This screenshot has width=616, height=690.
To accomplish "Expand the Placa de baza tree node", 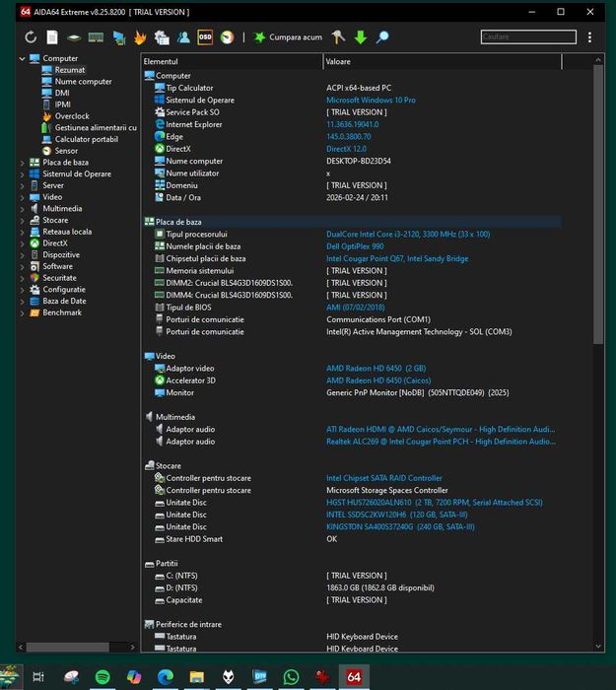I will pos(22,163).
